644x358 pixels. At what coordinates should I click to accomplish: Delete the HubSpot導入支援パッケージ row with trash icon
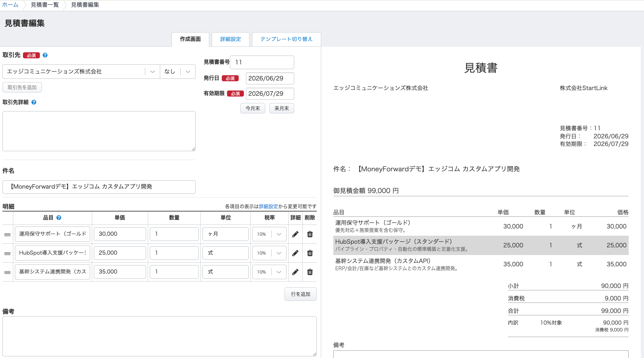point(310,253)
